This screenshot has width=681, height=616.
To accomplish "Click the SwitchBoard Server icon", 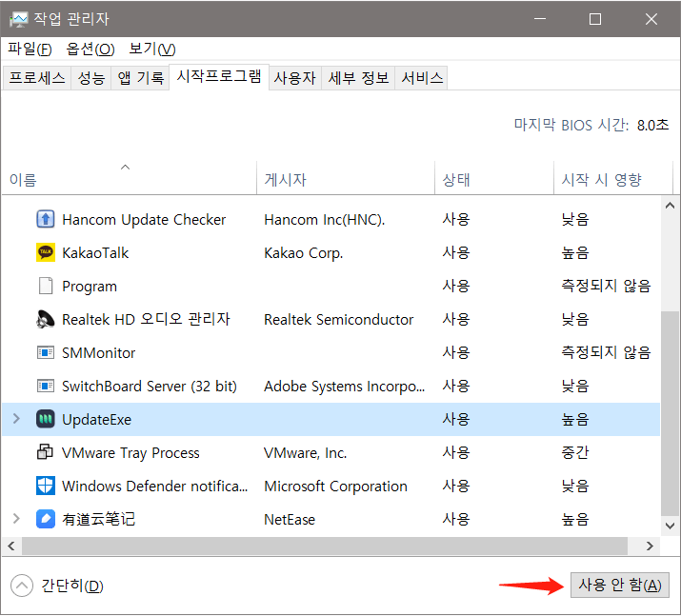I will [46, 387].
